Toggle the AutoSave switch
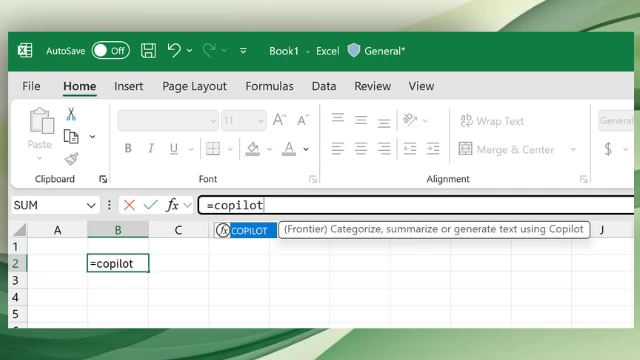This screenshot has height=360, width=640. coord(111,51)
